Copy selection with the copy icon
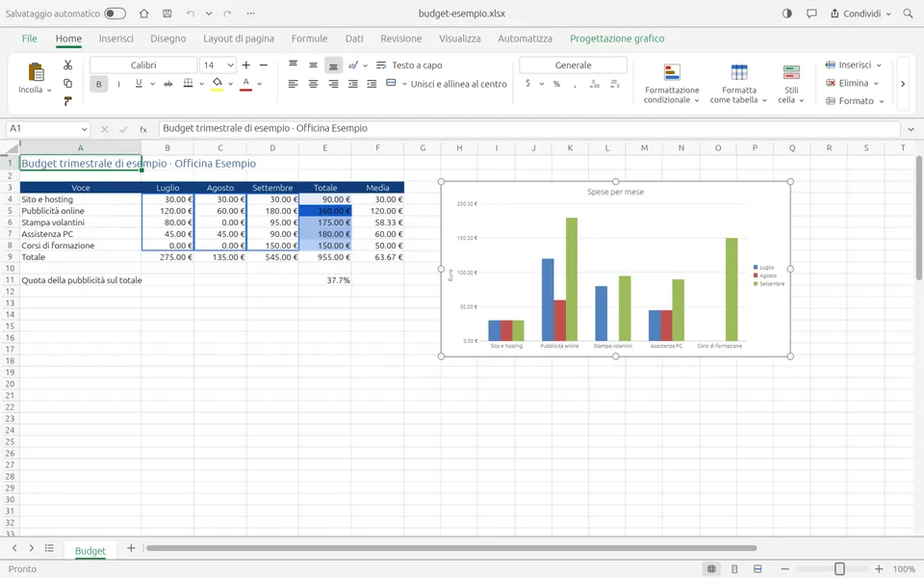Viewport: 924px width, 578px height. tap(67, 83)
